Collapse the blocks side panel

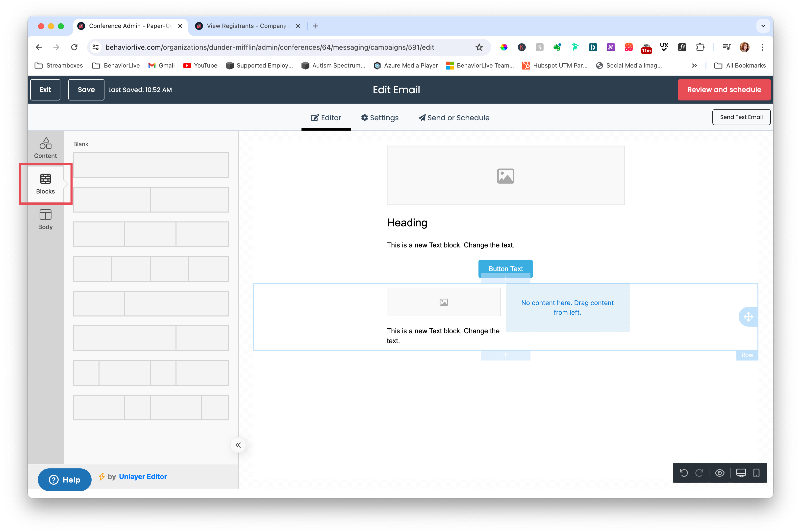238,445
